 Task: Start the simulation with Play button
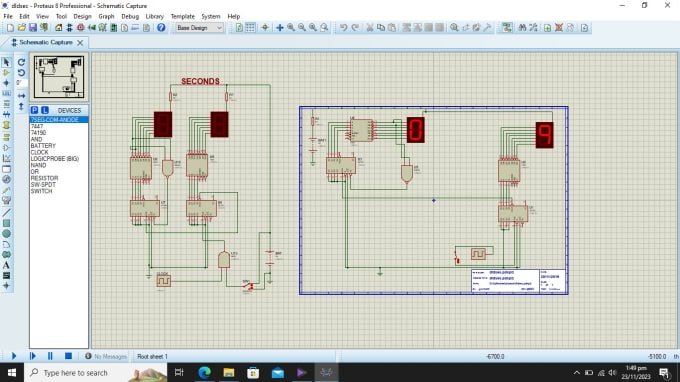point(14,356)
